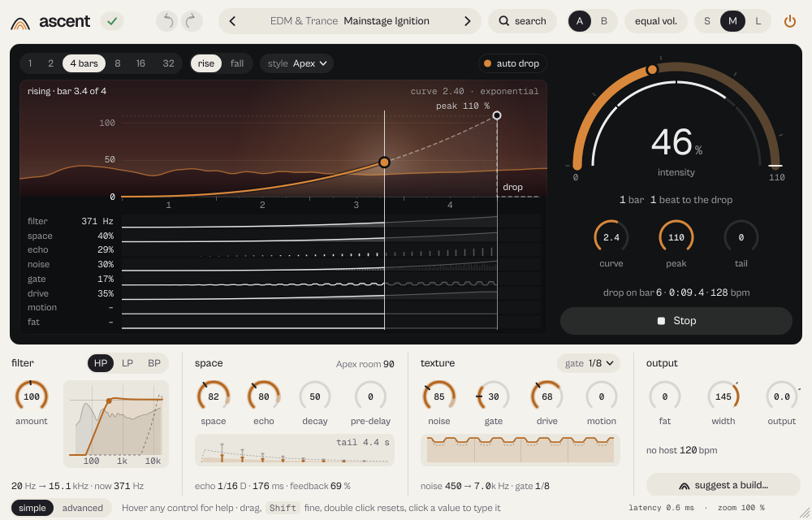Click suggest a build button
812x520 pixels.
[723, 485]
